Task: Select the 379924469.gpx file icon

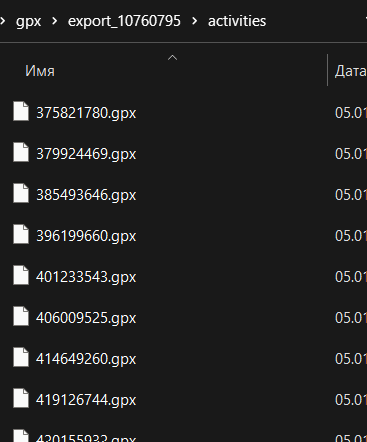Action: pos(21,152)
